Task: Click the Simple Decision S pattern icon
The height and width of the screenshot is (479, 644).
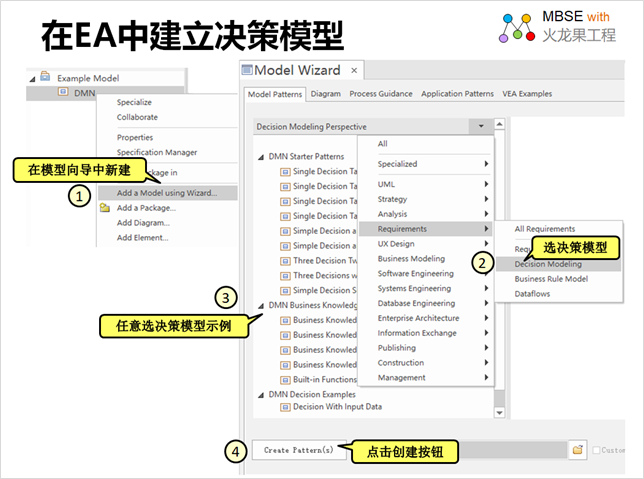Action: coord(285,290)
